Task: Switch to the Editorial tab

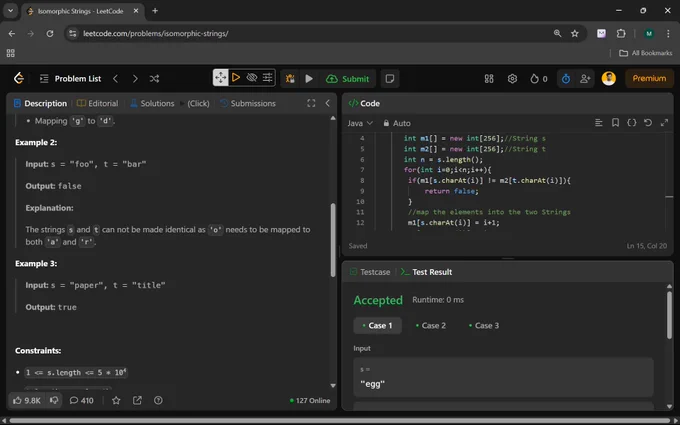Action: click(98, 103)
